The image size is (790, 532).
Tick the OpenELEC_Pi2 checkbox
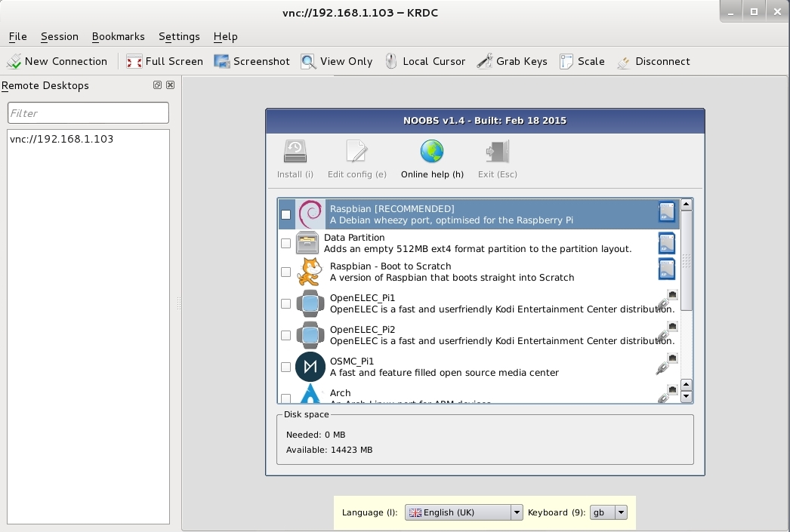(x=285, y=335)
